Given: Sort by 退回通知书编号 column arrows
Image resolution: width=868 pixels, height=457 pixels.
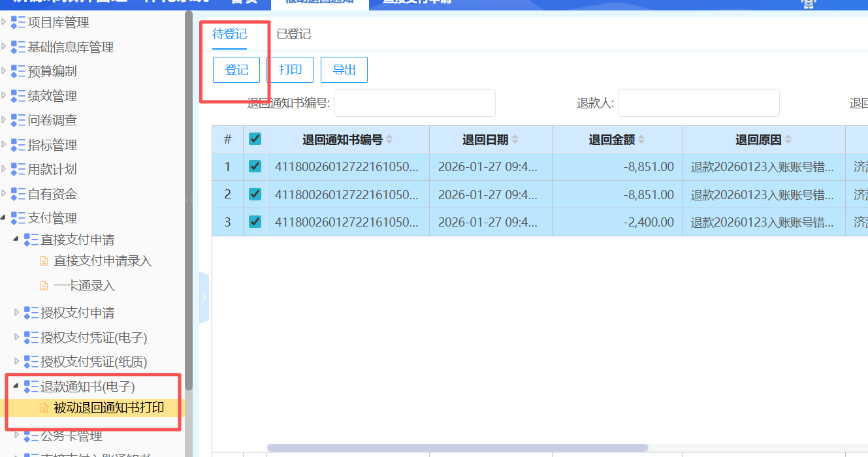Looking at the screenshot, I should (389, 140).
